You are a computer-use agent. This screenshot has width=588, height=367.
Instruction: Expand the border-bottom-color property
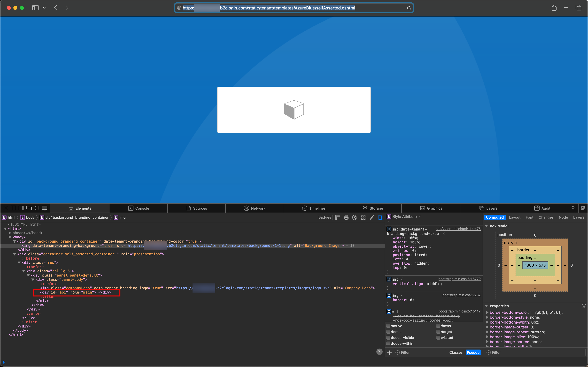click(x=487, y=312)
